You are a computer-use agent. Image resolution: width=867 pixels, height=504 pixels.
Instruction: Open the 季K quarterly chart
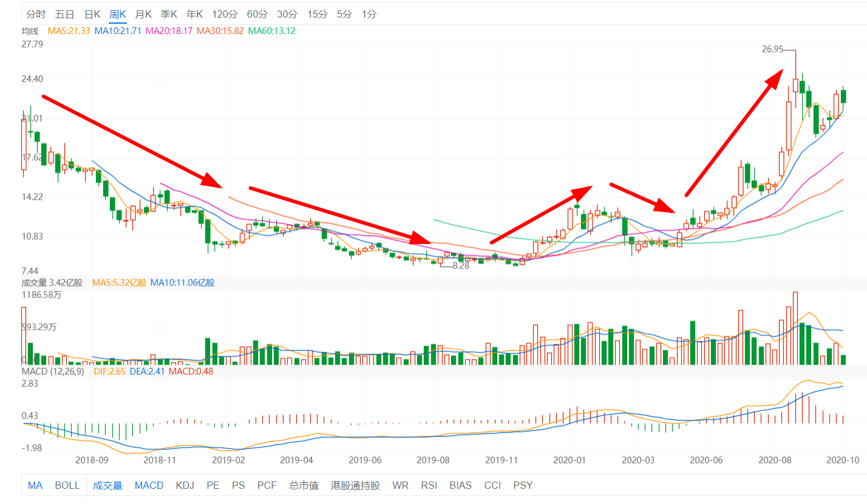[x=169, y=14]
